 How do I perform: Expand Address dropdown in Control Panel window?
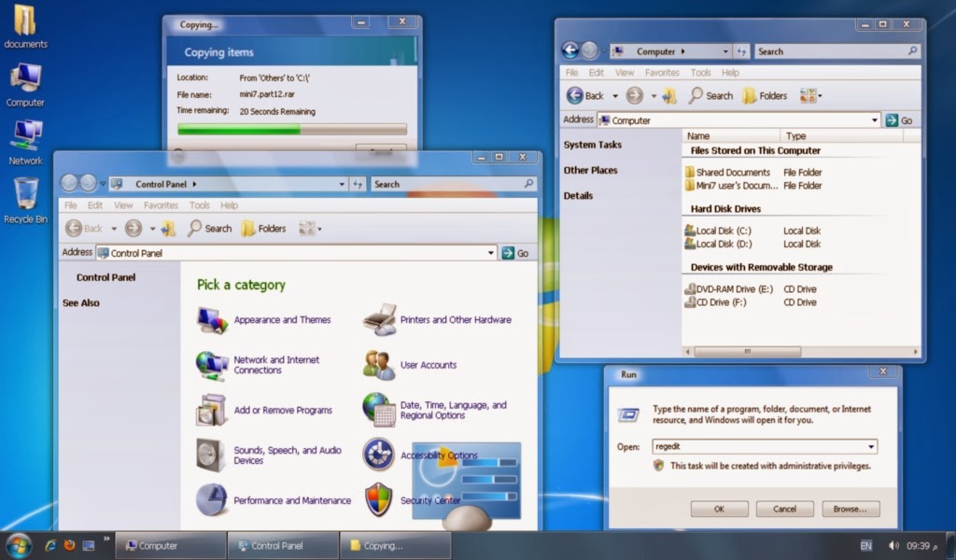pos(491,253)
